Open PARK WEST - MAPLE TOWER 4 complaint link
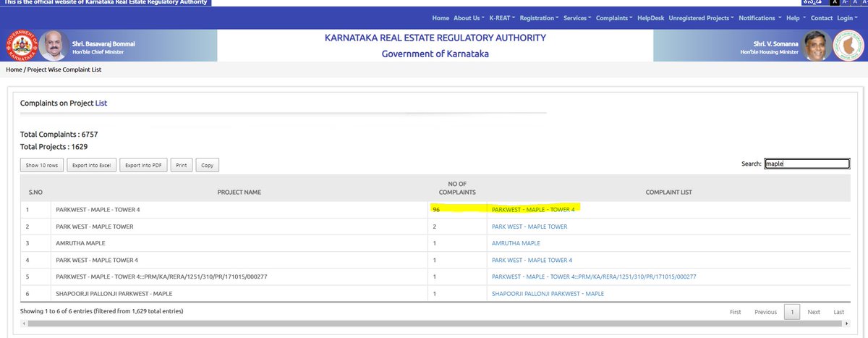868x338 pixels. [532, 260]
